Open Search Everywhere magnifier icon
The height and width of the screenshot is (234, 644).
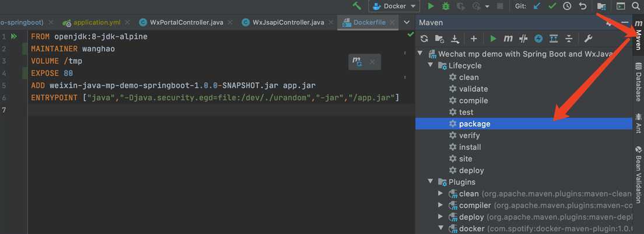coord(636,6)
